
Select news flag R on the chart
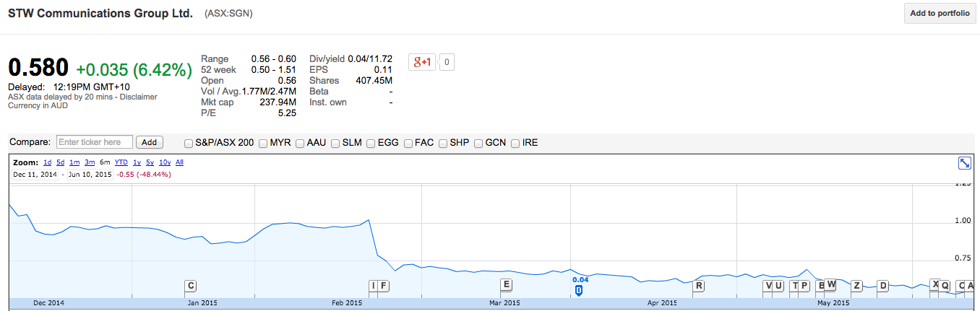pyautogui.click(x=699, y=286)
